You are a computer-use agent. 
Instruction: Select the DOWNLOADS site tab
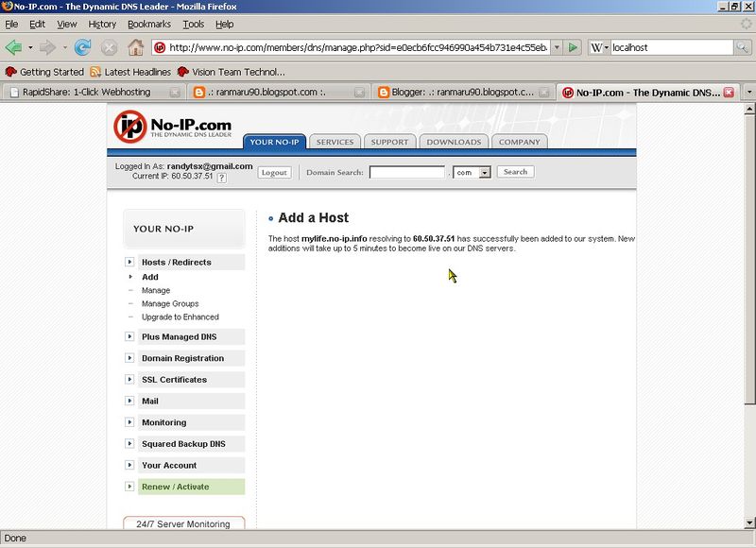tap(454, 142)
